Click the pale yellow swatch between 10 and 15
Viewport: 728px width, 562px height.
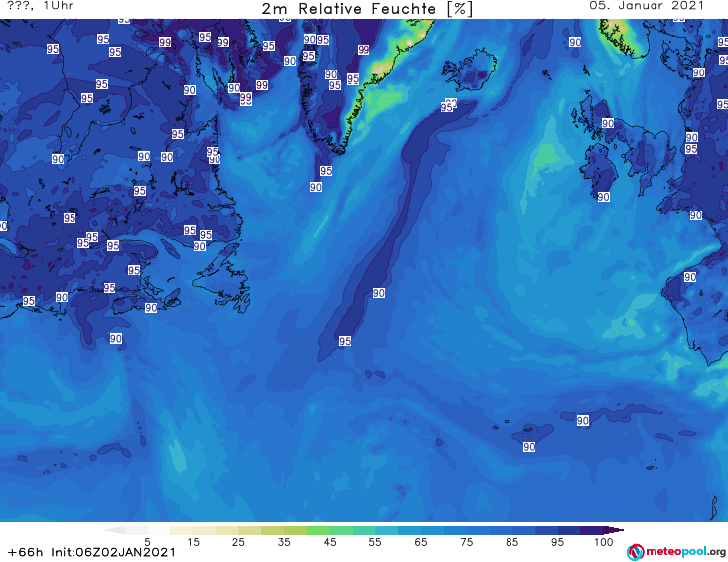tap(182, 530)
